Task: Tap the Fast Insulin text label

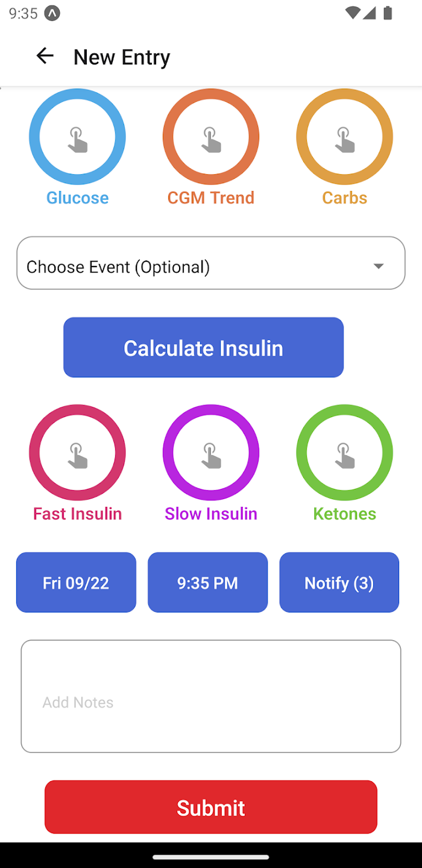Action: pos(78,514)
